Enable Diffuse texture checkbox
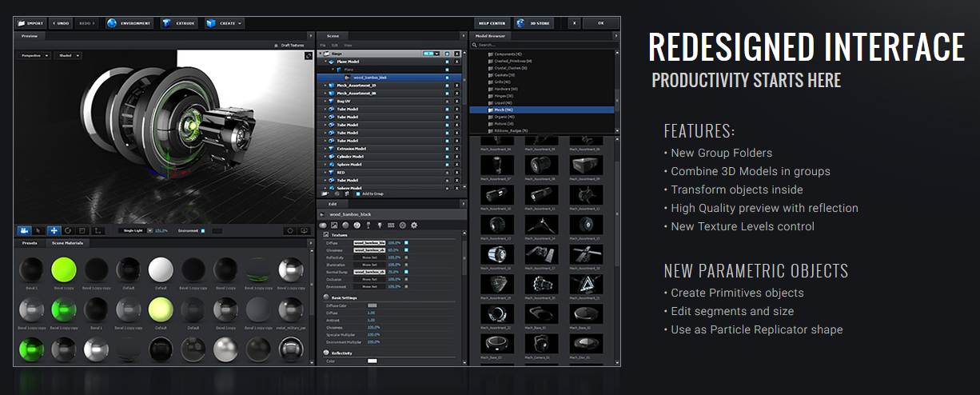 click(x=406, y=242)
